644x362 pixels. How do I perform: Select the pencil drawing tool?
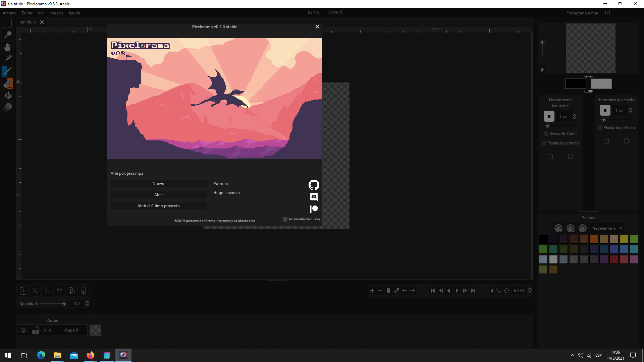tap(7, 71)
